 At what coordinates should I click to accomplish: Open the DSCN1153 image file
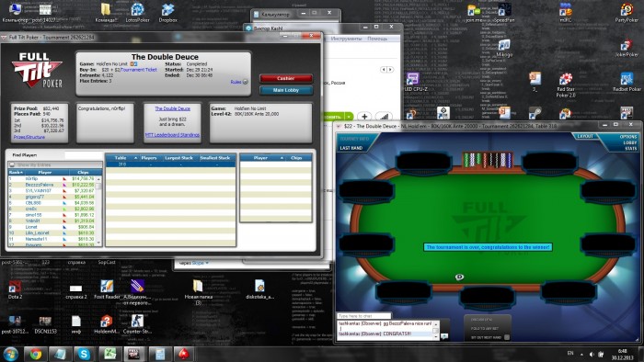click(x=45, y=324)
